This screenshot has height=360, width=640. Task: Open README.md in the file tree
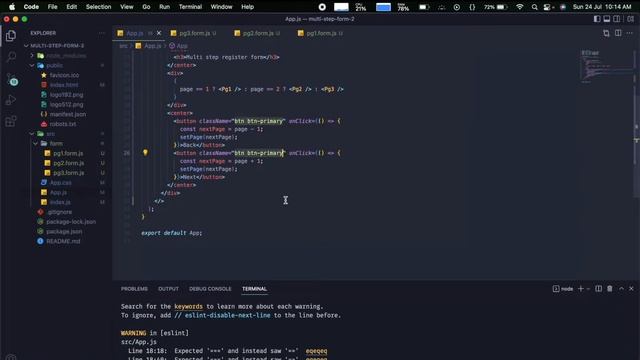point(63,241)
